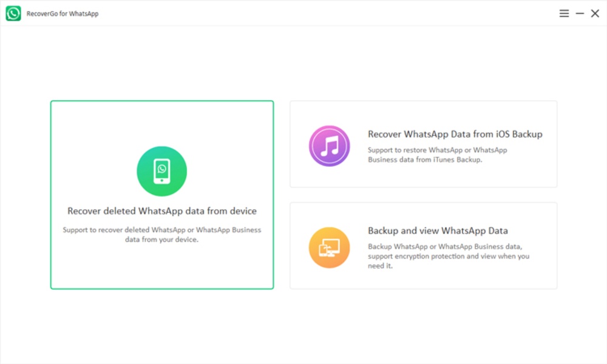Open "Backup and view WhatsApp Data" heading
Screen dimensions: 607x364
tap(438, 231)
